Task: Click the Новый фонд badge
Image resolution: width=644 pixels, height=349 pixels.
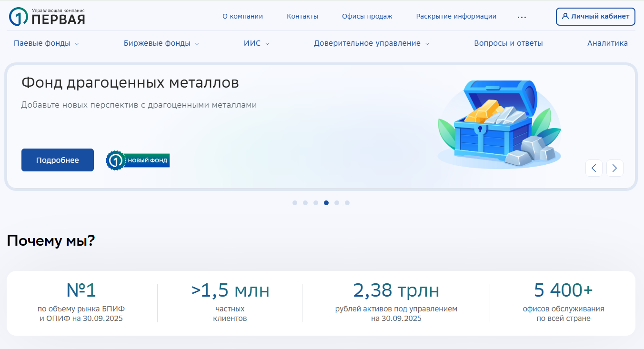Action: pos(138,160)
